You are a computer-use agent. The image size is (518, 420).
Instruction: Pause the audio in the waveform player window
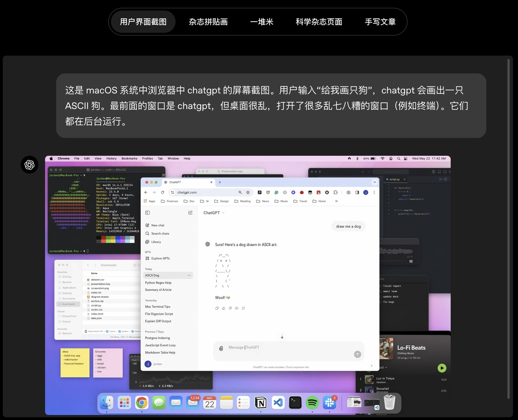coord(411,261)
